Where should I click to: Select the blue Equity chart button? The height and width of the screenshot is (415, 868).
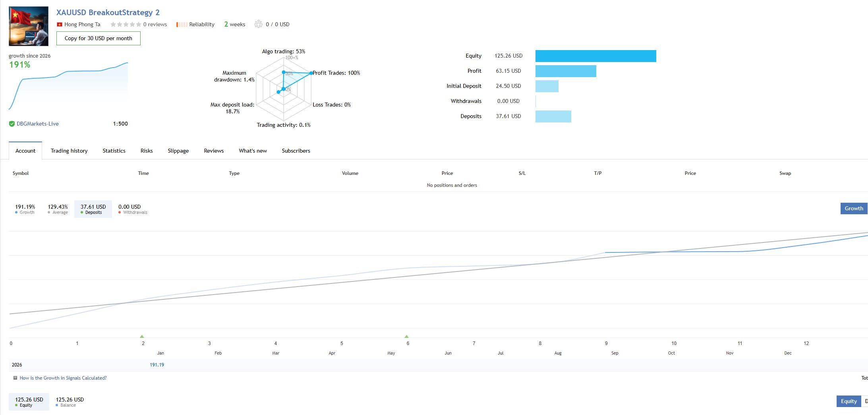[849, 401]
